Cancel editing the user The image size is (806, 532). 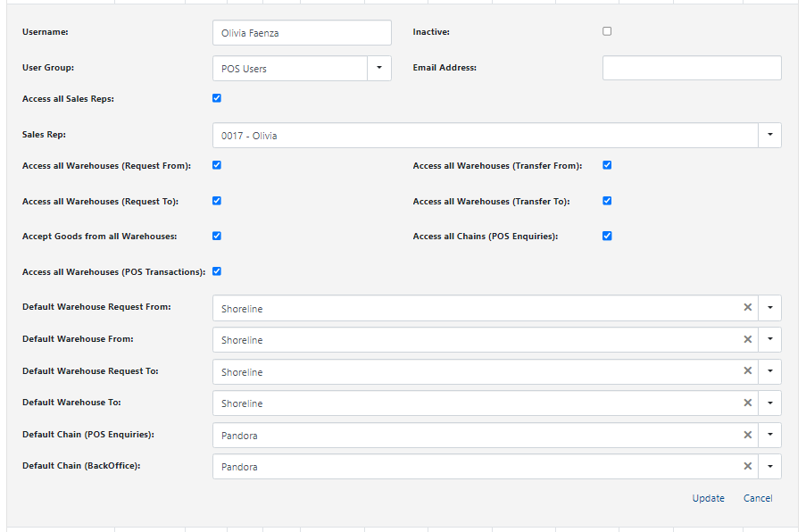(758, 498)
